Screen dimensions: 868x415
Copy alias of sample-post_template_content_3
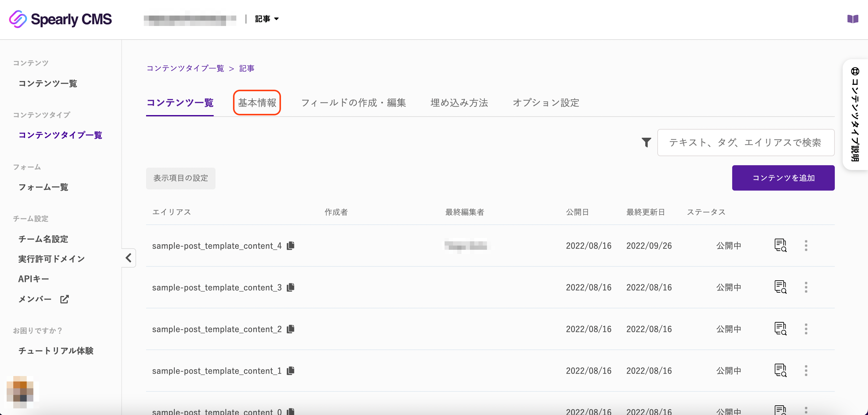pos(290,287)
